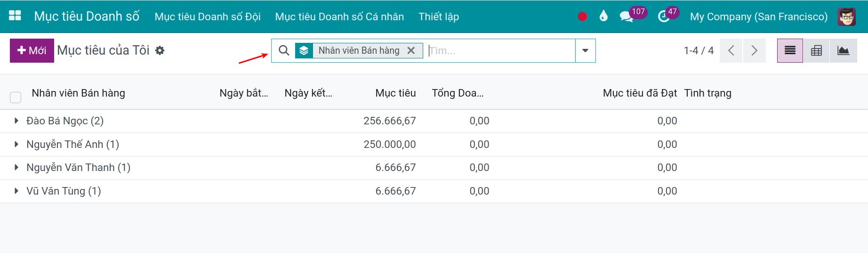Click Nguyễn Văn Thanh's 6.666,67 target value
This screenshot has width=868, height=253.
[395, 167]
